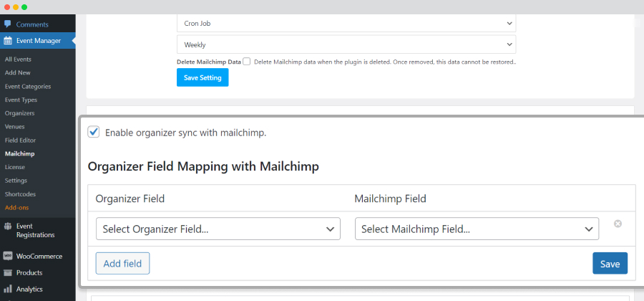
Task: Open the Weekly frequency dropdown
Action: [x=346, y=44]
